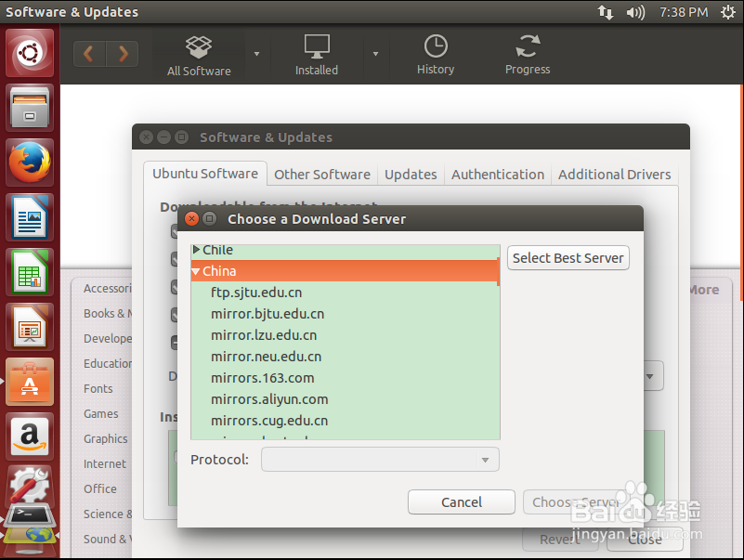Image resolution: width=744 pixels, height=560 pixels.
Task: Expand the Chile server group
Action: point(196,250)
